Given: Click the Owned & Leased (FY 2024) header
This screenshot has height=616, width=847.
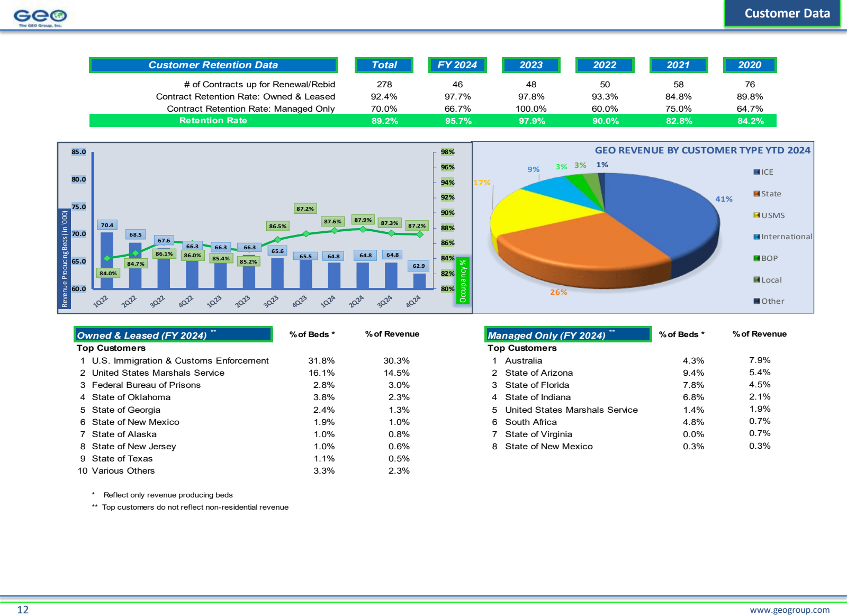Looking at the screenshot, I should 173,334.
